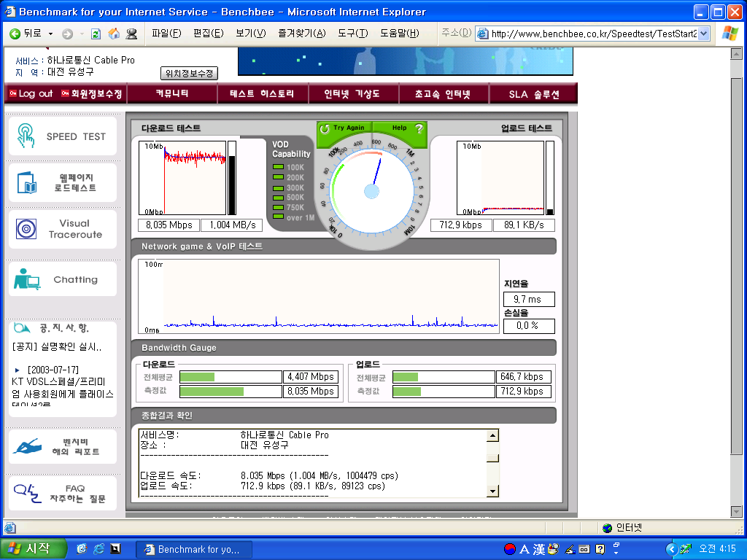Open the 초고속 인터넷 navigation tab
The width and height of the screenshot is (747, 560).
443,93
